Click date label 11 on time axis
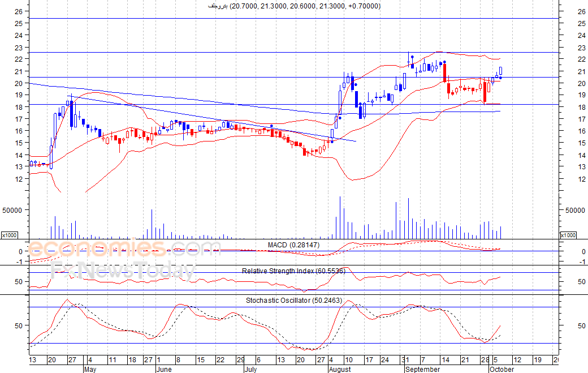 click(113, 360)
